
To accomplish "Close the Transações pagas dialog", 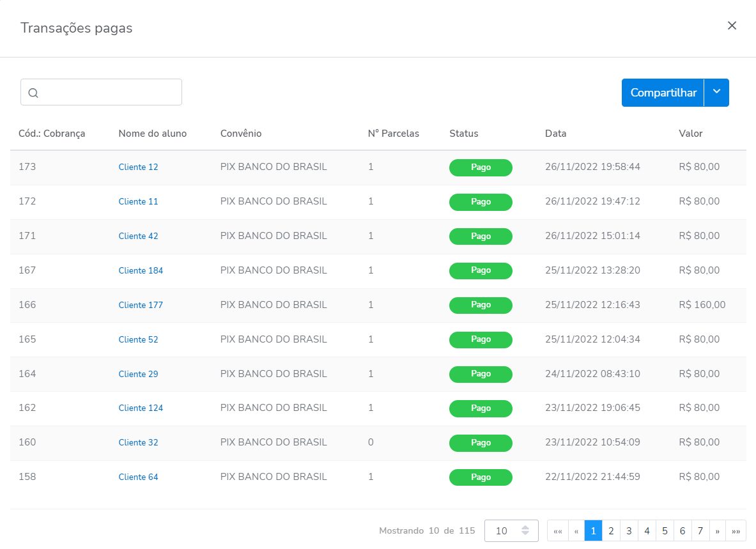I will tap(732, 26).
